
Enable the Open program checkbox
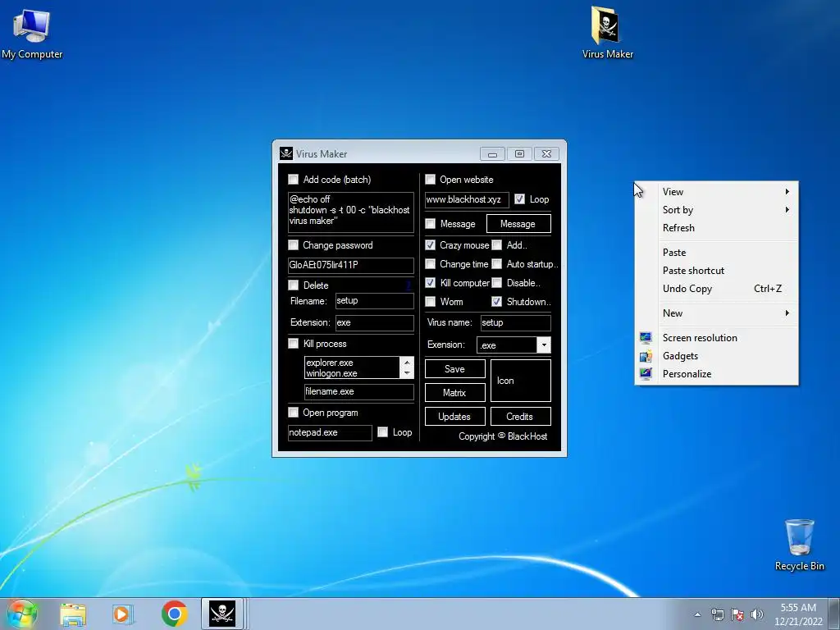[293, 413]
